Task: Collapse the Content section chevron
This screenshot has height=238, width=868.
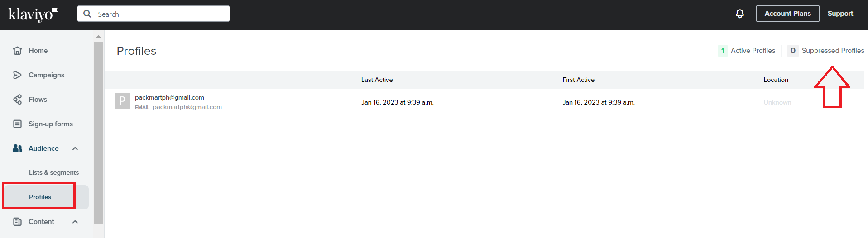Action: pyautogui.click(x=75, y=222)
